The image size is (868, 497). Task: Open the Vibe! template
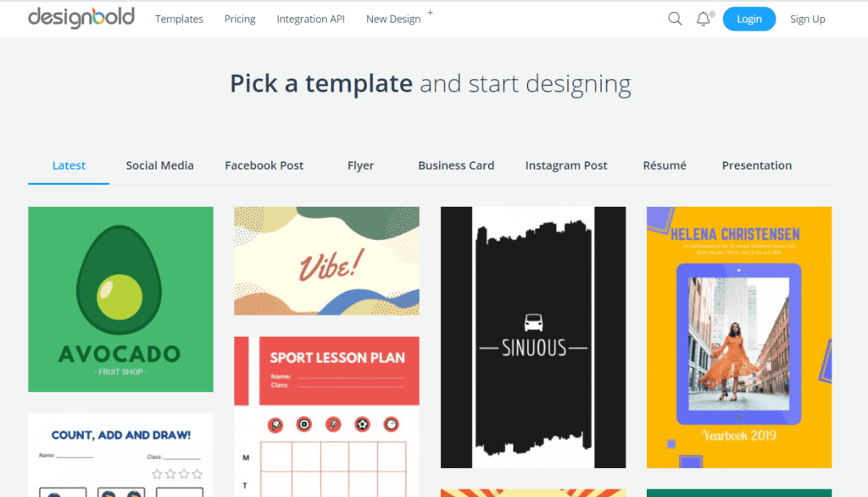(x=326, y=260)
